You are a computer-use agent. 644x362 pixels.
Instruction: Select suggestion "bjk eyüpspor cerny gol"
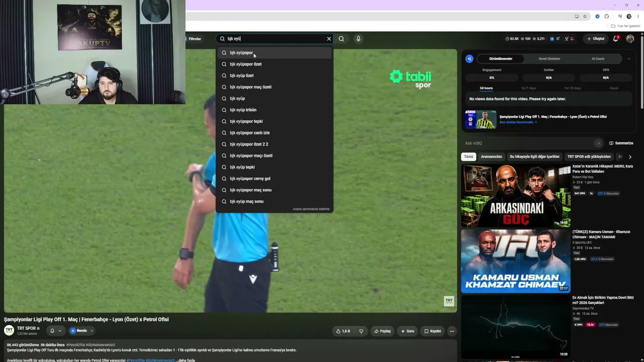point(275,178)
